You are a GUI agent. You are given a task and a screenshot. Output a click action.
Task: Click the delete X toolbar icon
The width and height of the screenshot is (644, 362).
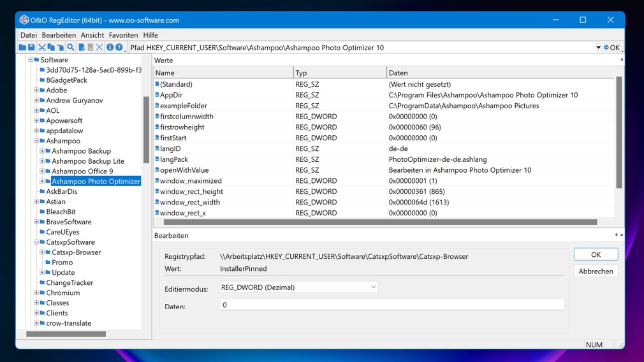99,48
